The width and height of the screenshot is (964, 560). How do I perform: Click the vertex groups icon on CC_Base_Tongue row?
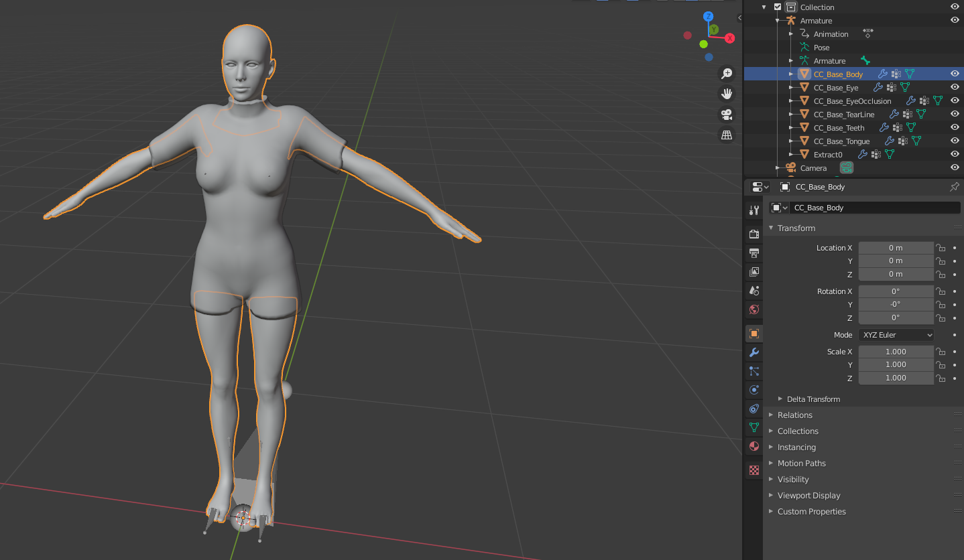[902, 141]
